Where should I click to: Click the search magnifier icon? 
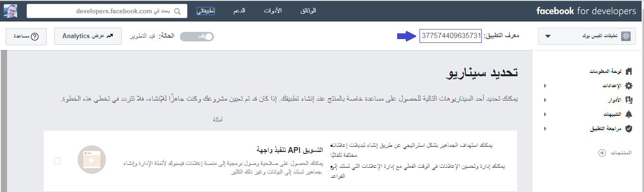coord(177,11)
